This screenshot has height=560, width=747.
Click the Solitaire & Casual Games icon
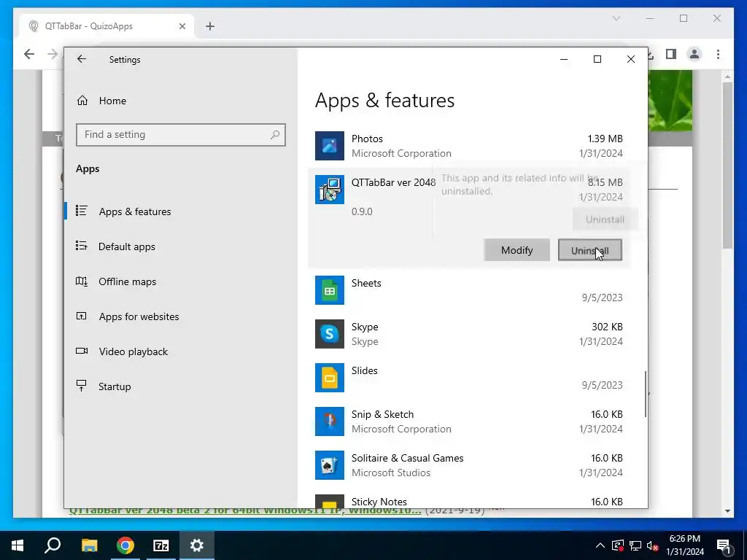(330, 465)
